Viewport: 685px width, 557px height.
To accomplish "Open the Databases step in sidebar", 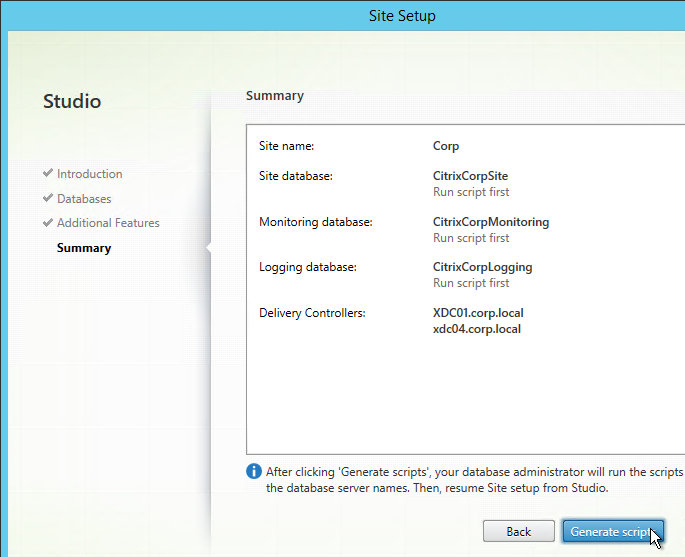I will pos(84,199).
